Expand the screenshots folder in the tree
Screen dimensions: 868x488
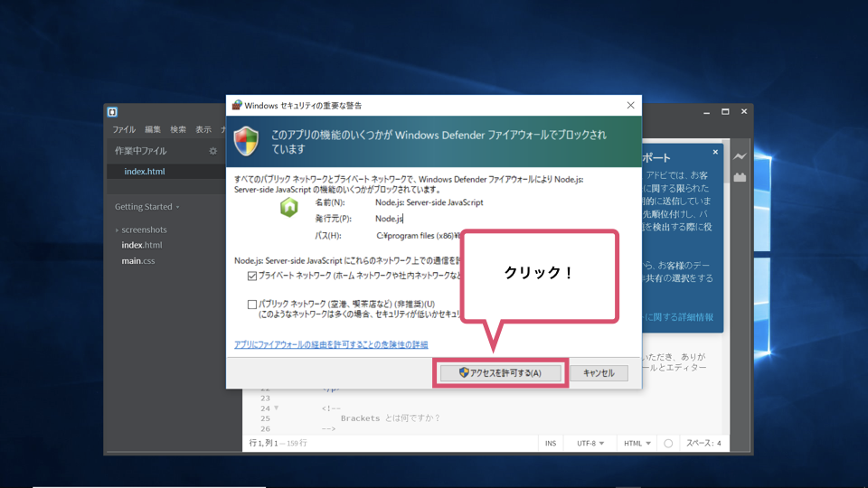click(x=117, y=230)
